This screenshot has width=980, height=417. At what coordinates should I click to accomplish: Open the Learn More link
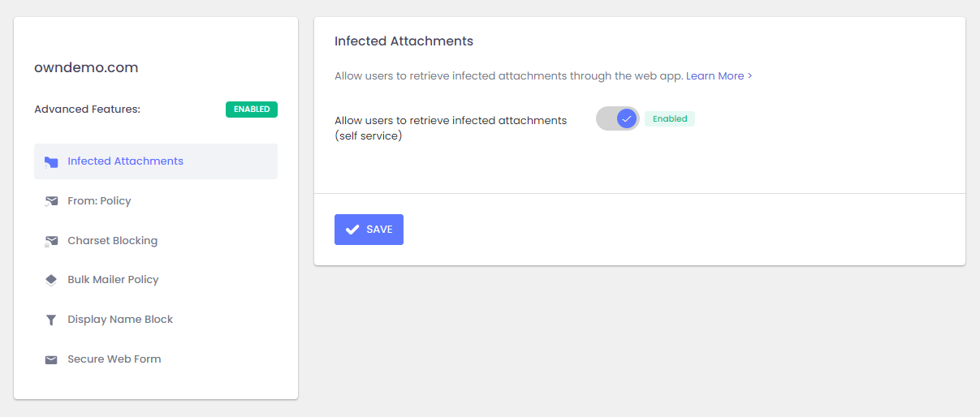pyautogui.click(x=719, y=76)
